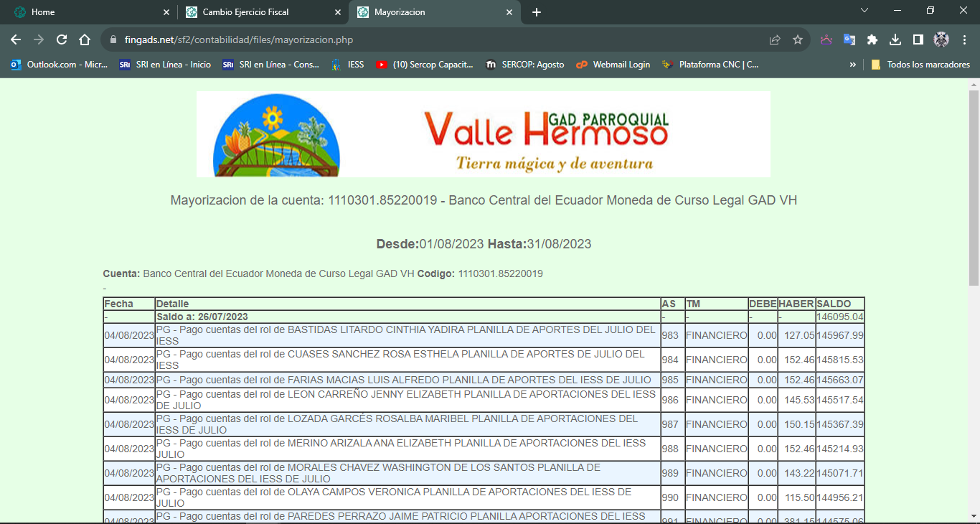Open the SERCOP: Agosto bookmark
The image size is (980, 524).
point(525,65)
